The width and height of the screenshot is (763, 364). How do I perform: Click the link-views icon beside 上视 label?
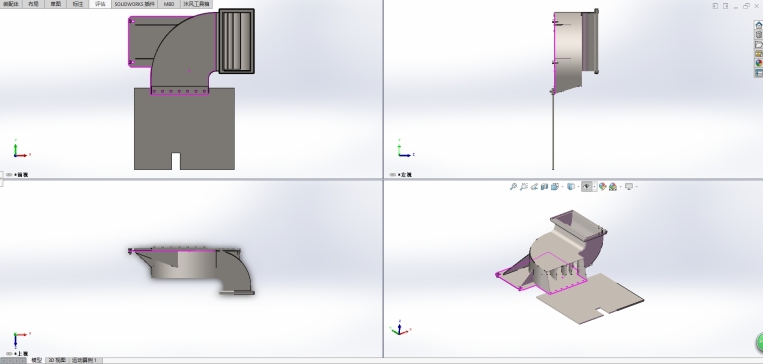click(x=9, y=354)
